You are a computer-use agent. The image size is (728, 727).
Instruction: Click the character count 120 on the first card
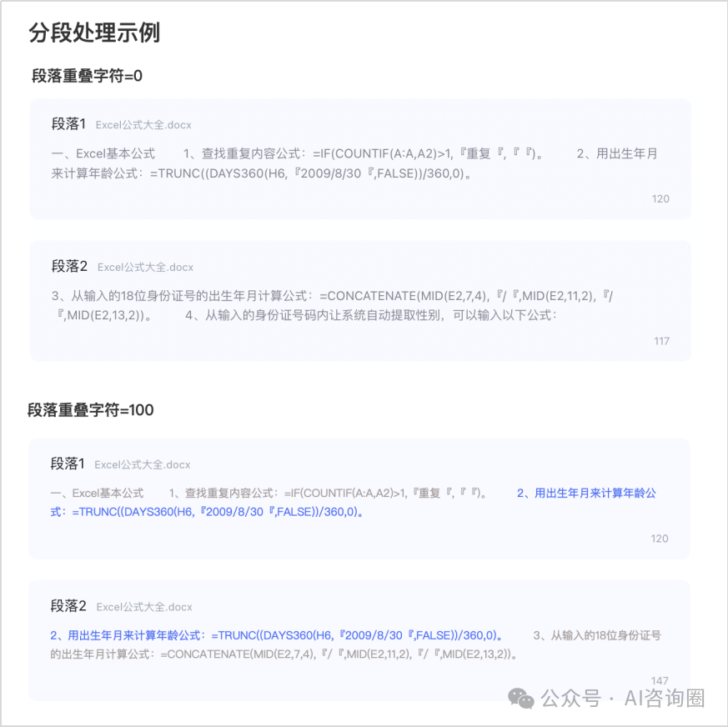[x=660, y=198]
